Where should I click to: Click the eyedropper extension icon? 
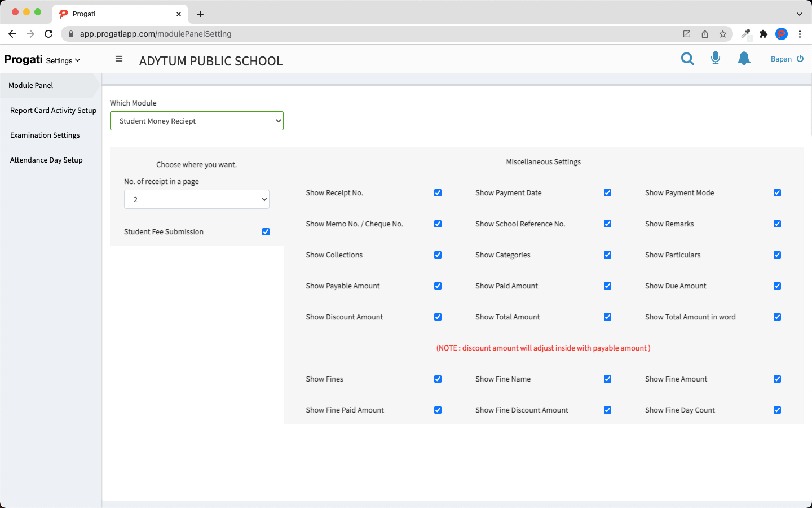(745, 34)
